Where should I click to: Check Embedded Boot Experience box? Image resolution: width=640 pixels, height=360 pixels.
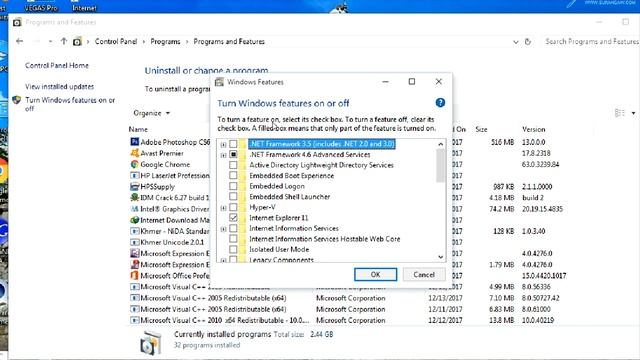click(x=233, y=176)
